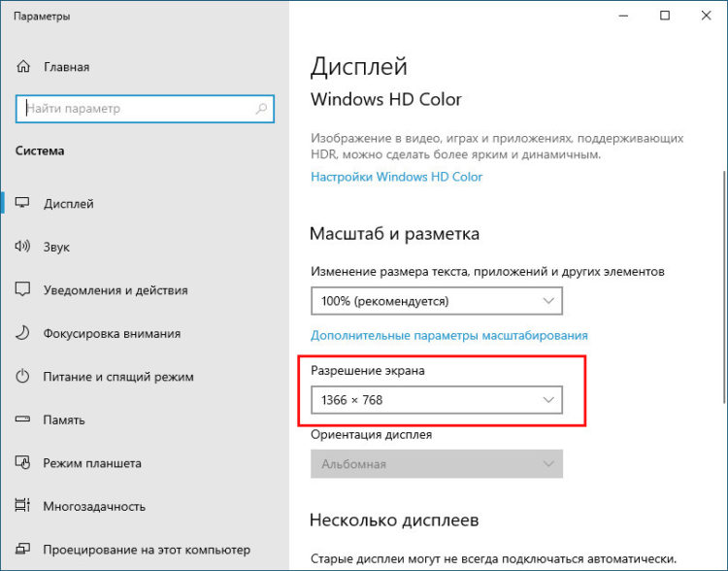Click the vertical scrollbar on the right
Viewport: 728px width, 571px height.
[722, 291]
